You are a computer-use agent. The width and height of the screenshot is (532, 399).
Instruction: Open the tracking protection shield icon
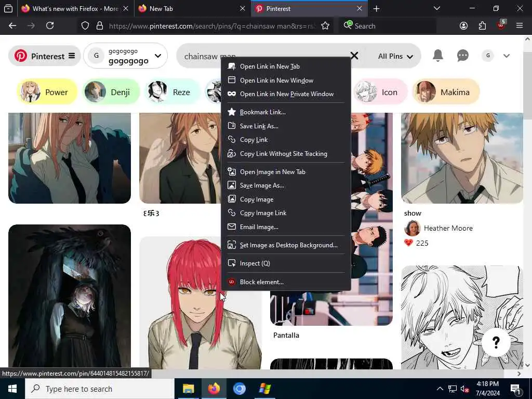tap(85, 26)
